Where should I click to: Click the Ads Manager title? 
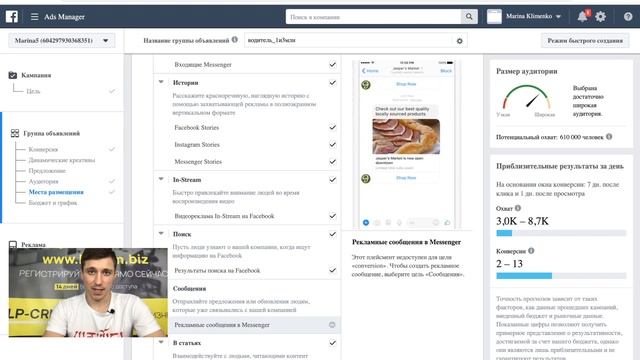(64, 17)
